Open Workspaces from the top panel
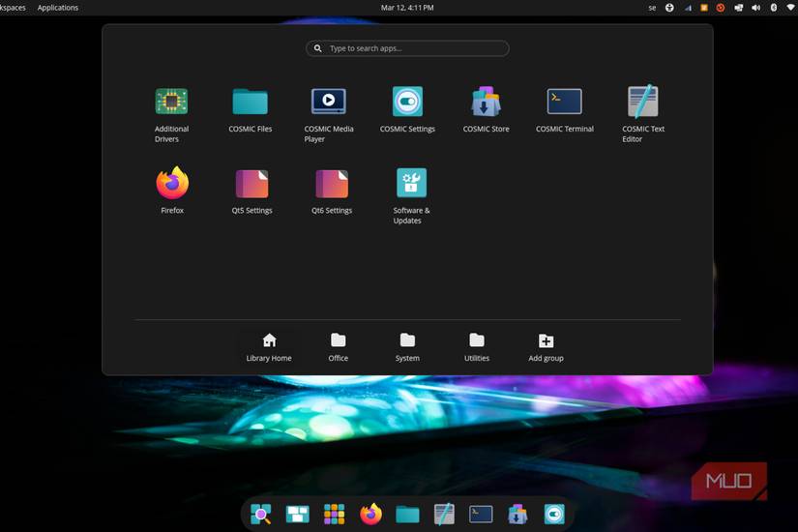 [13, 8]
